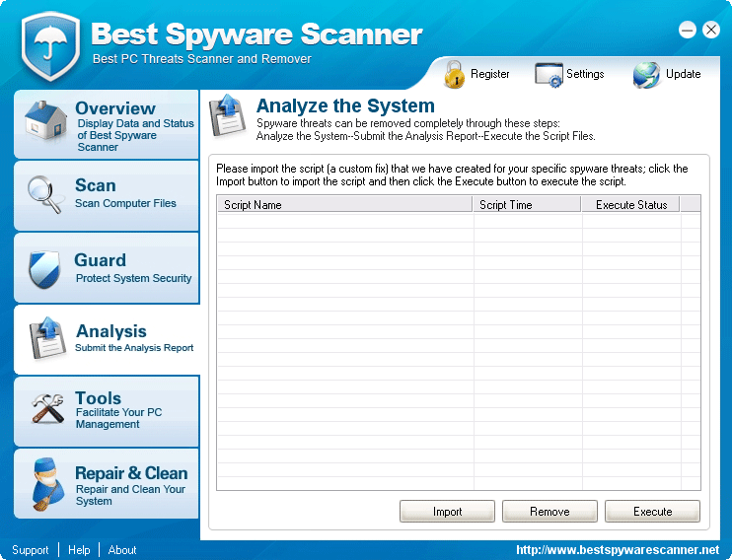The image size is (732, 560).
Task: Click the Overview house icon
Action: 45,120
